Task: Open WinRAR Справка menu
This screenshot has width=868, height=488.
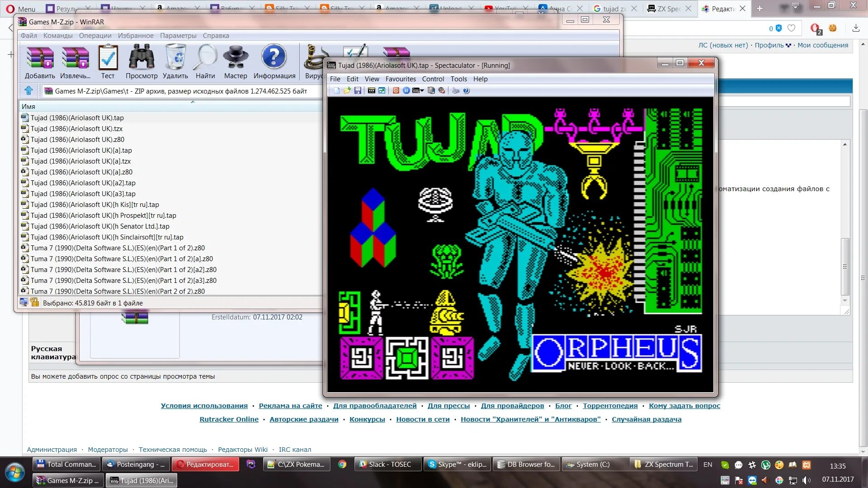Action: [x=216, y=35]
